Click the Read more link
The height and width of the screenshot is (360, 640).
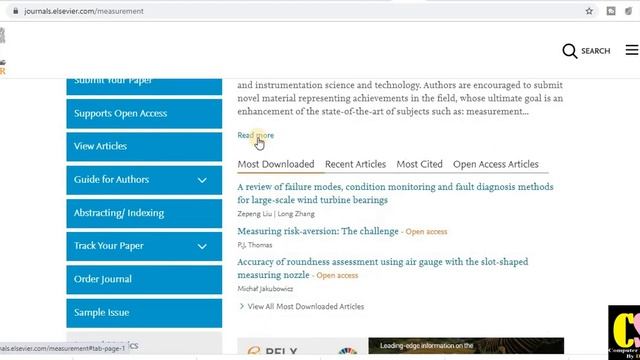point(256,135)
